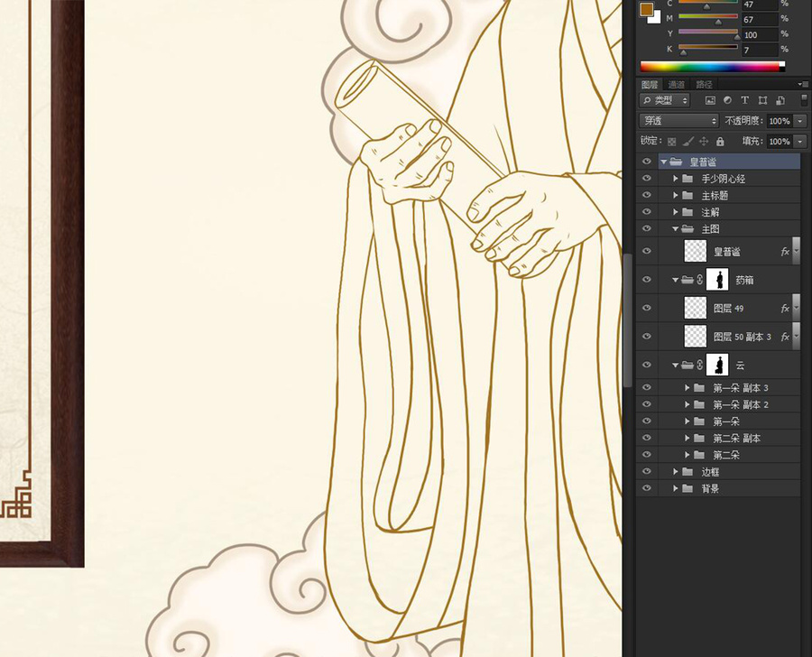
Task: Hide the 背景 group
Action: (x=646, y=487)
